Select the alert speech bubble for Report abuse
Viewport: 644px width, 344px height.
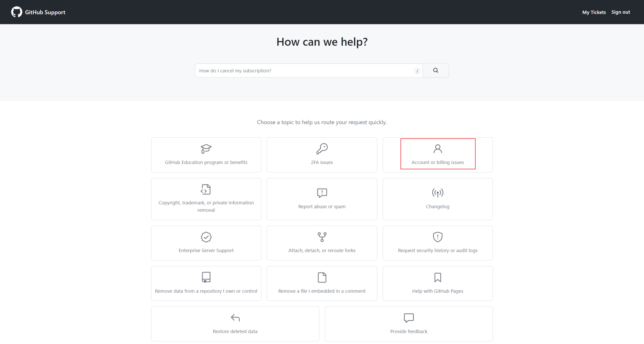tap(322, 193)
